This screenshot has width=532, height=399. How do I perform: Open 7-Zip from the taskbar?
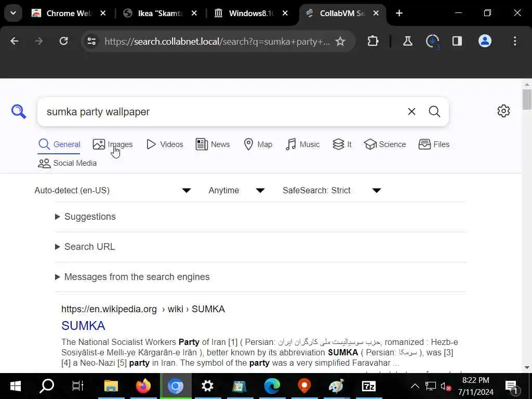click(368, 386)
